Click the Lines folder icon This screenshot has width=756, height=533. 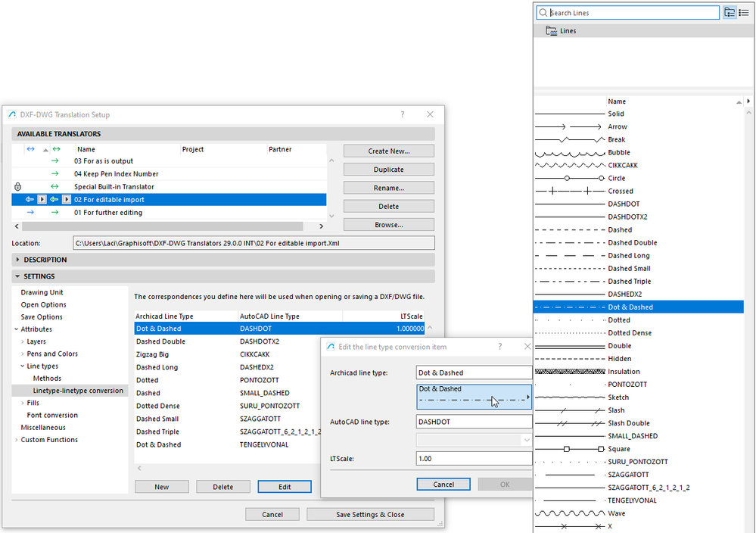(x=551, y=30)
